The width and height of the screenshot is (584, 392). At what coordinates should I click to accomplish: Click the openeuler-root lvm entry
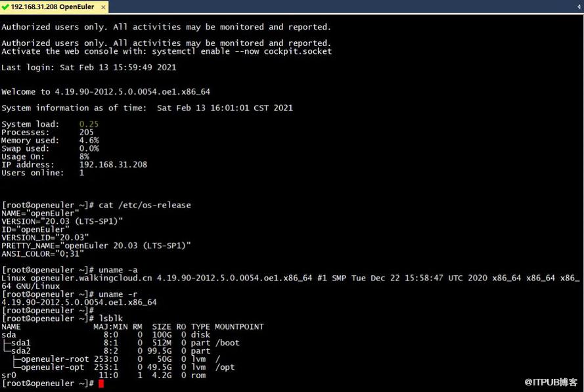point(55,359)
